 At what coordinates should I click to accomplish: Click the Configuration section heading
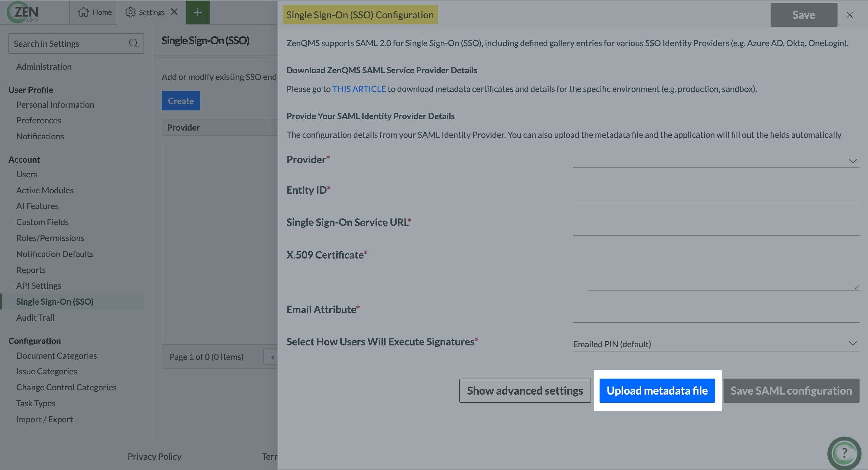[34, 341]
